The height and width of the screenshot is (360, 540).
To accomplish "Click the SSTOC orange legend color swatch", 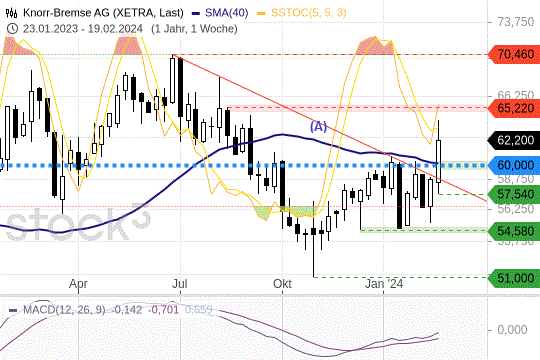I will coord(261,13).
